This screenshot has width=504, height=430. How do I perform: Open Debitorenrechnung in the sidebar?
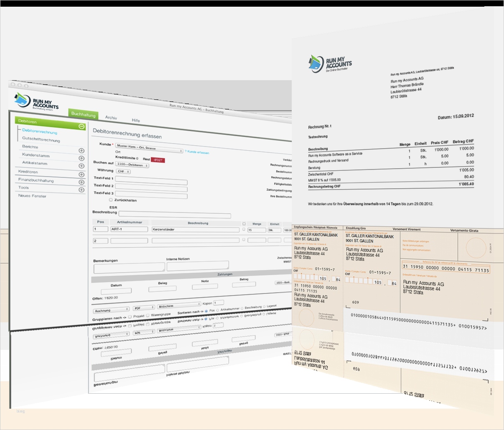40,132
